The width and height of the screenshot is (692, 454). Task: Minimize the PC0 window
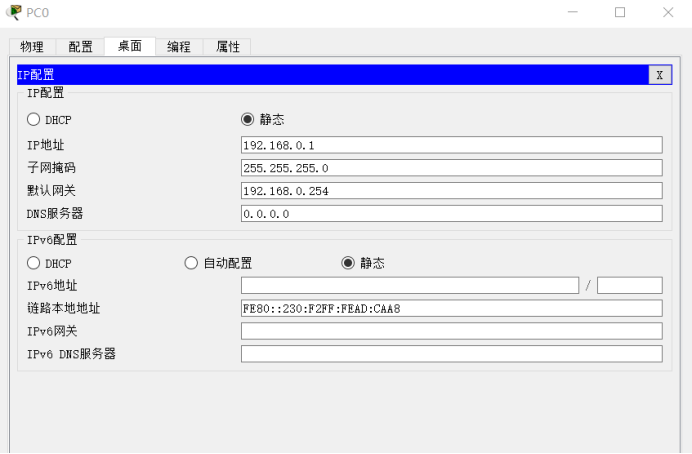point(573,12)
